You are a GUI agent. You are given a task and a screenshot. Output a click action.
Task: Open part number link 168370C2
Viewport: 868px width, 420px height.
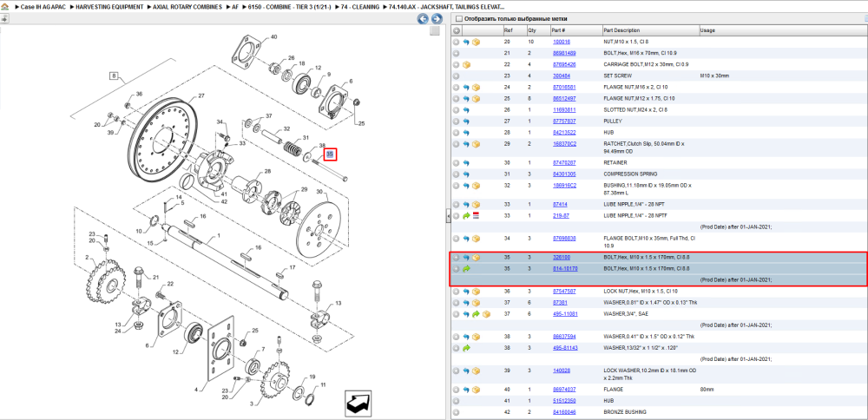(x=565, y=144)
